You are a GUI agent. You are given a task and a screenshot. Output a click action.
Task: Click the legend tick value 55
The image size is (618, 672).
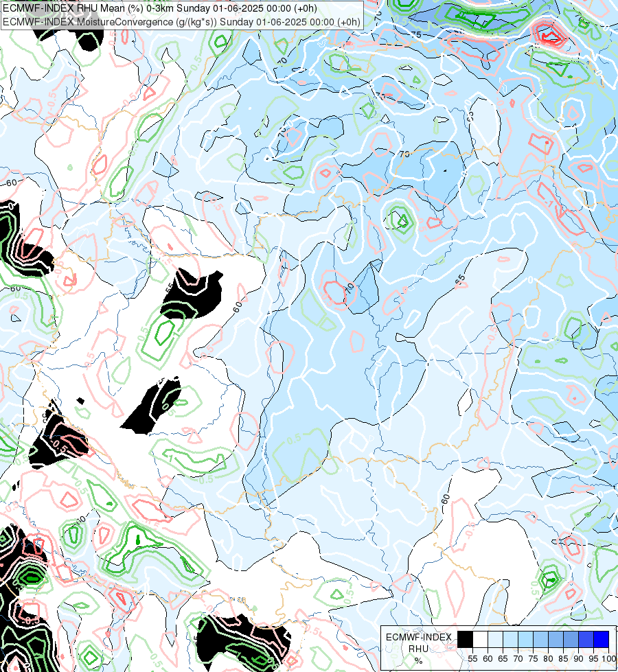[472, 659]
